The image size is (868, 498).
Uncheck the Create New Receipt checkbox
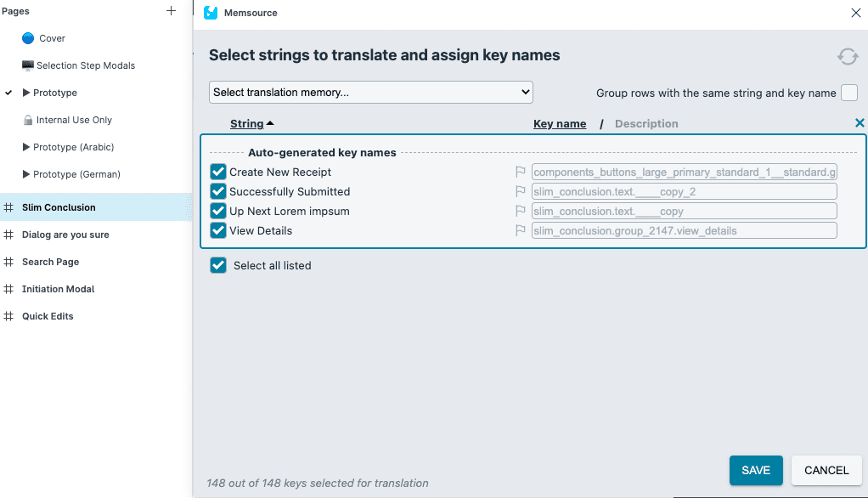pos(218,172)
